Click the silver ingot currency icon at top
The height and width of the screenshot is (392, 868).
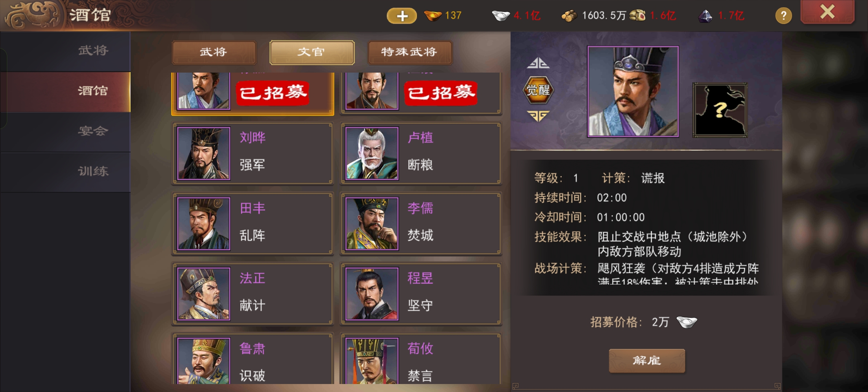pyautogui.click(x=501, y=16)
